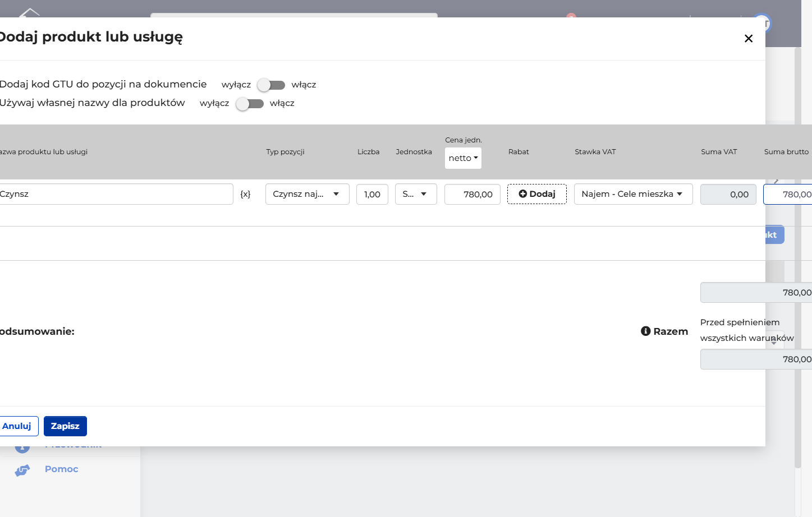The image size is (812, 517).
Task: Click the wyłącz label for własnej nazwy
Action: coord(214,103)
